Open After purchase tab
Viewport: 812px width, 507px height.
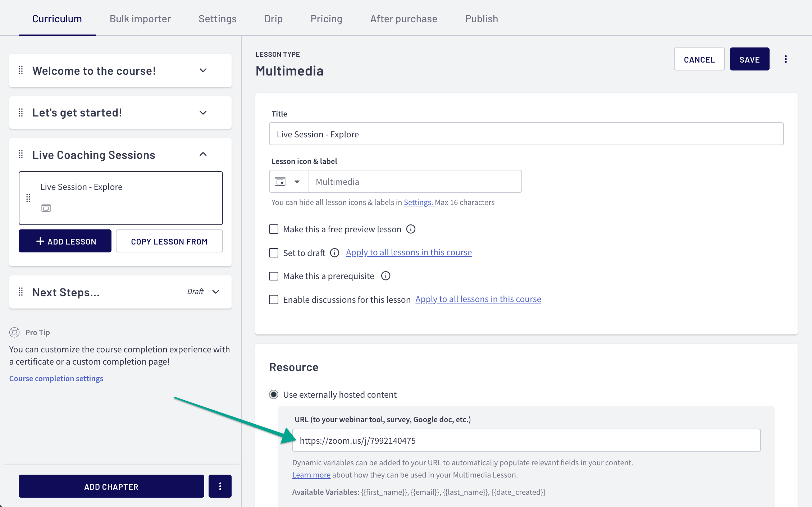pos(404,19)
